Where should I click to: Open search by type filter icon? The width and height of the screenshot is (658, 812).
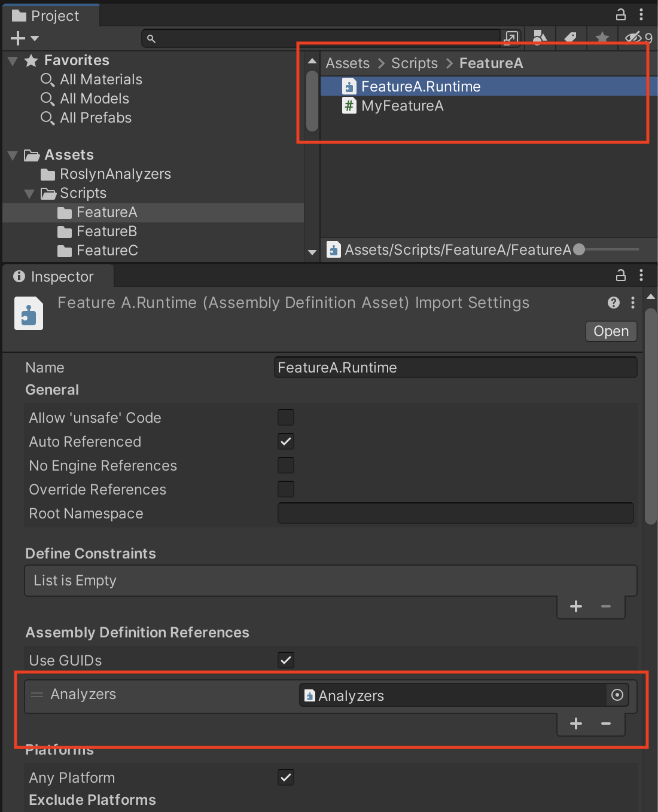[x=539, y=38]
